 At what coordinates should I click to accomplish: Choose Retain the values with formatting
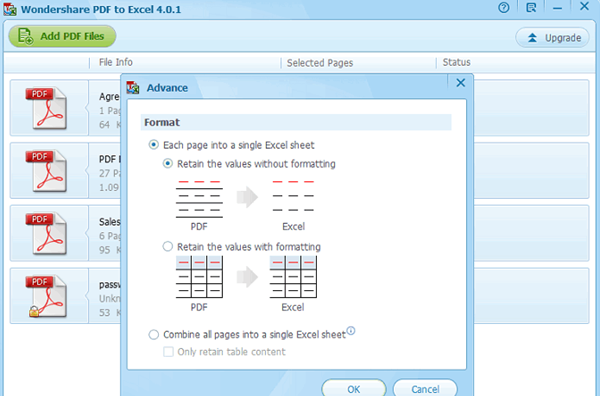point(168,246)
